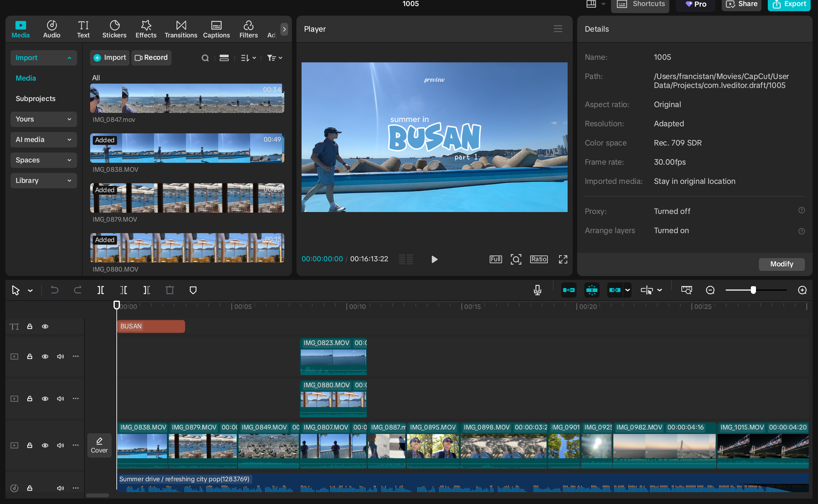The image size is (818, 504).
Task: Click the search icon in media panel
Action: click(x=205, y=58)
